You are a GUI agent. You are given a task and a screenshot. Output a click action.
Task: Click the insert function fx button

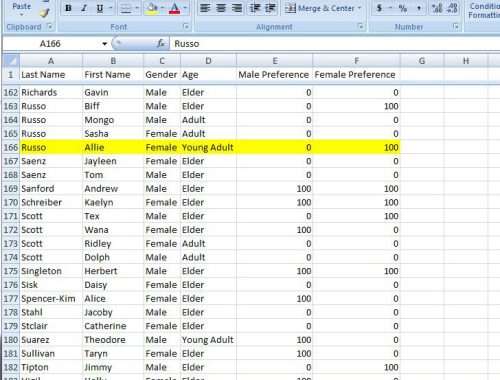pyautogui.click(x=161, y=44)
